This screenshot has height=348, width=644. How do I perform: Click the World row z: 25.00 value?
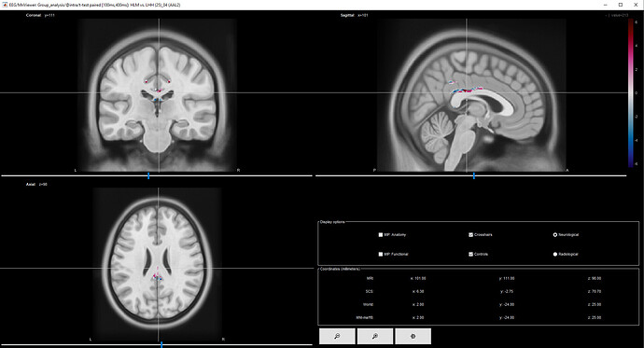pyautogui.click(x=595, y=304)
